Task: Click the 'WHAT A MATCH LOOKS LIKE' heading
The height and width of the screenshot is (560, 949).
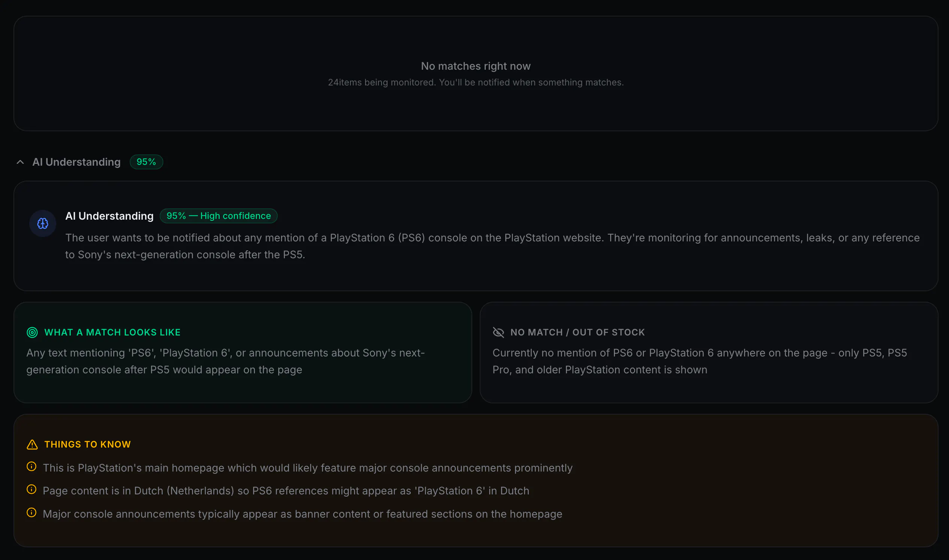Action: 112,332
